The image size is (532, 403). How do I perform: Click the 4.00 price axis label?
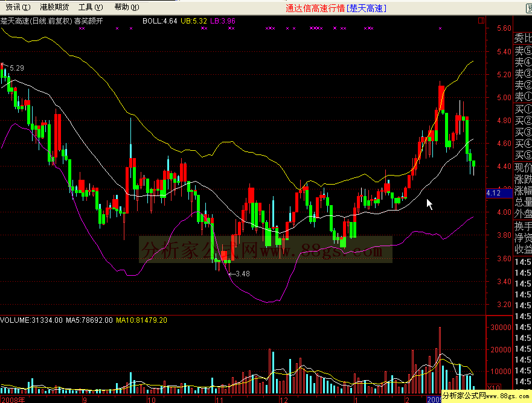pos(504,212)
